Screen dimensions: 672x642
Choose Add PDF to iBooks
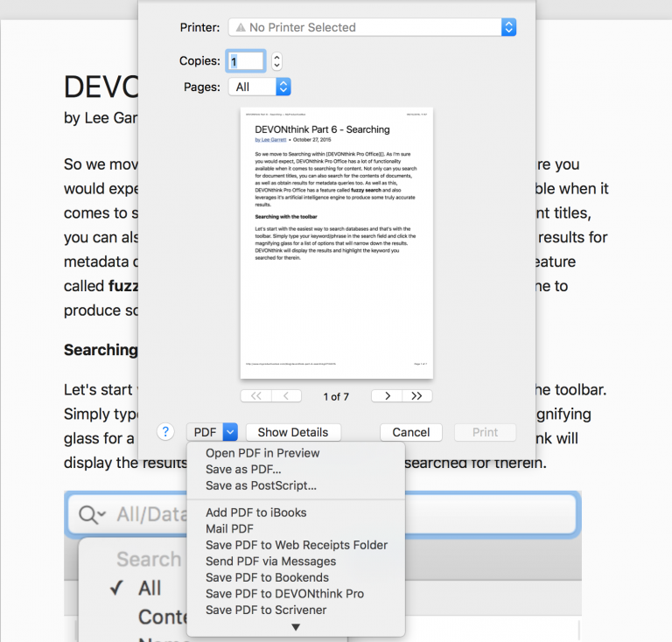(x=296, y=513)
